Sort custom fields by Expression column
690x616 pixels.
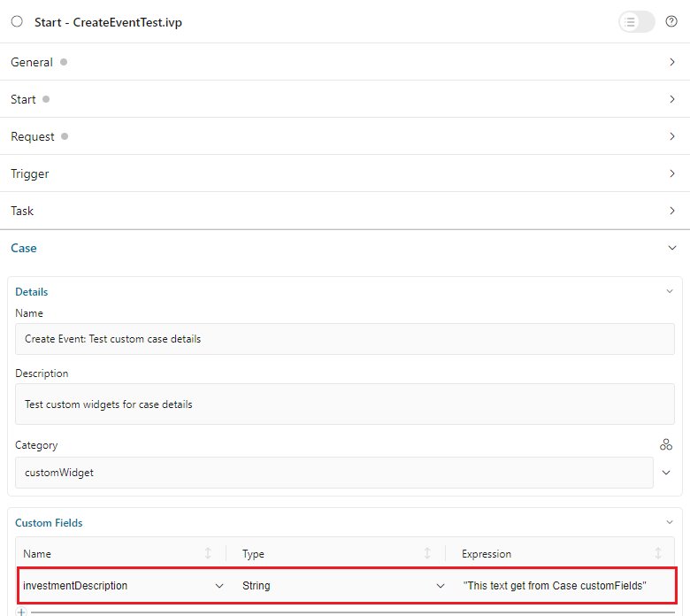pyautogui.click(x=658, y=553)
